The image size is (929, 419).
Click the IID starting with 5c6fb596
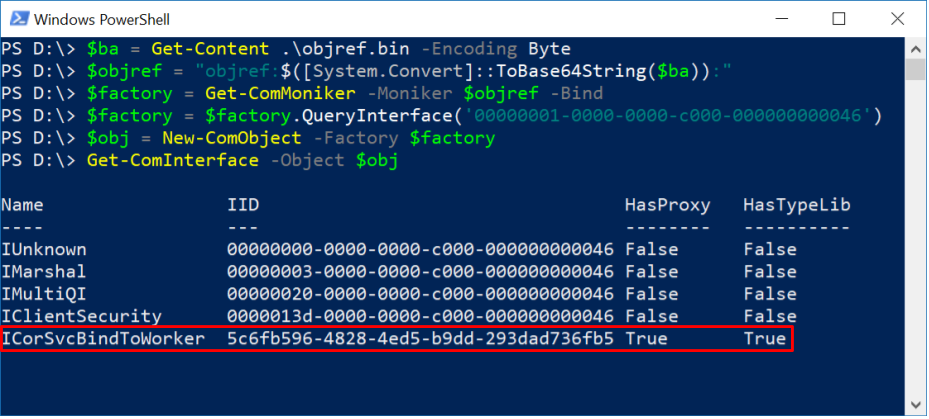(x=420, y=339)
